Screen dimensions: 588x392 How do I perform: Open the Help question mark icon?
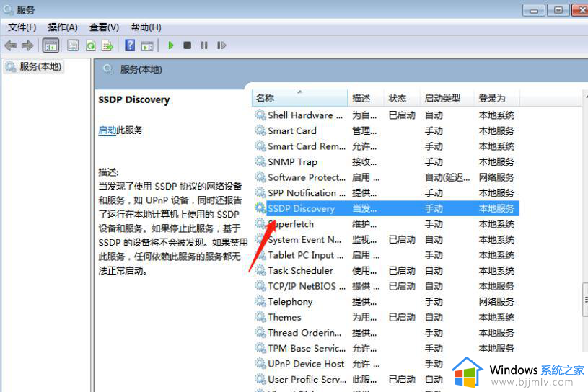point(130,45)
